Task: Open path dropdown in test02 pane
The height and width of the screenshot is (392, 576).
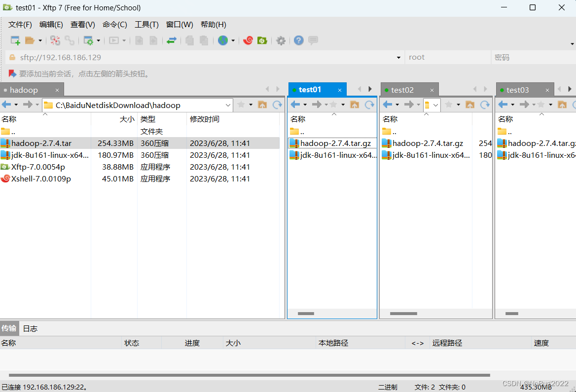Action: coord(435,105)
